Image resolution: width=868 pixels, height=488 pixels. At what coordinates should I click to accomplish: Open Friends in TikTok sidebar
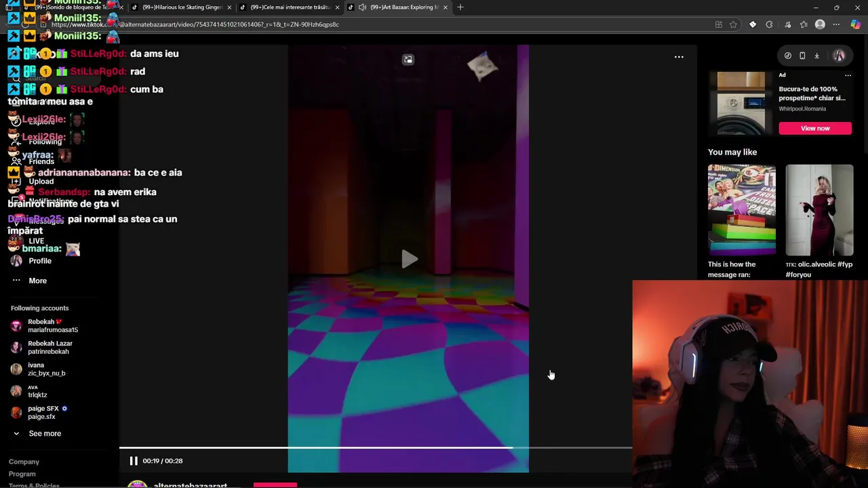point(41,162)
